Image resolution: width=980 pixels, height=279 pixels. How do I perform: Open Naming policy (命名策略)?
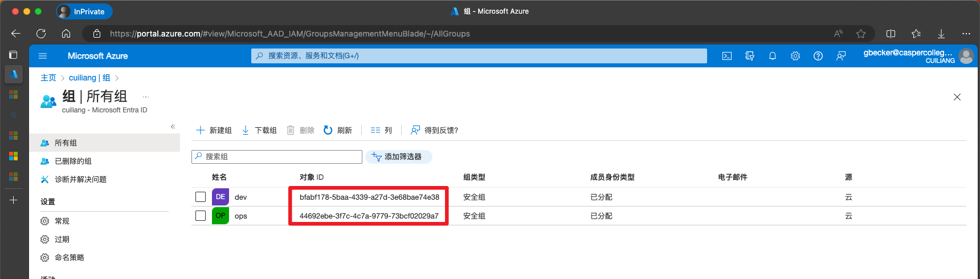click(105, 257)
